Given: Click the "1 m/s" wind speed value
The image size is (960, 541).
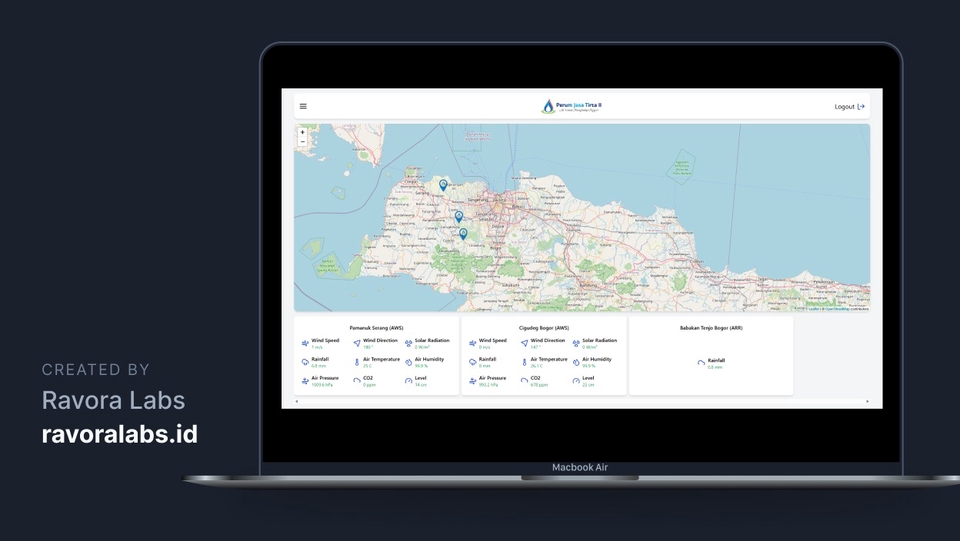Looking at the screenshot, I should (x=317, y=348).
